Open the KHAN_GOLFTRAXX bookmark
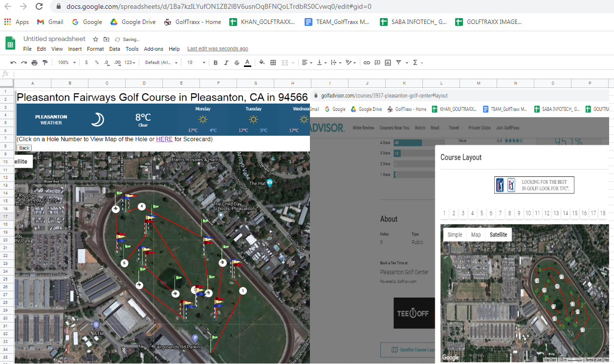 coord(262,22)
